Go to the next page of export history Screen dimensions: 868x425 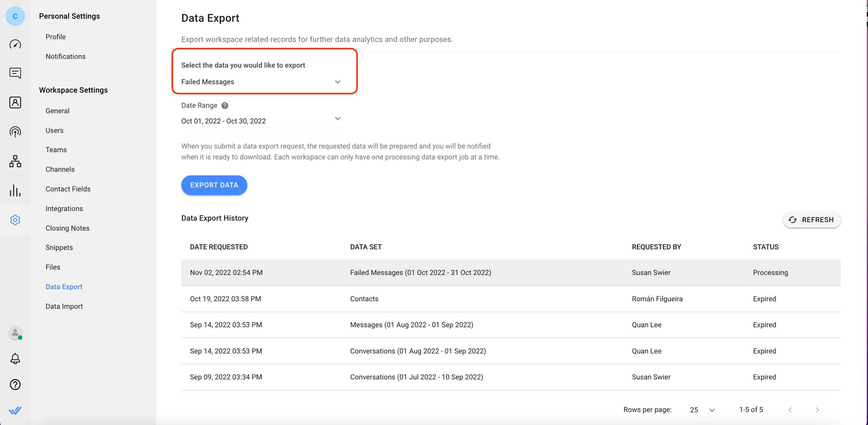[817, 410]
